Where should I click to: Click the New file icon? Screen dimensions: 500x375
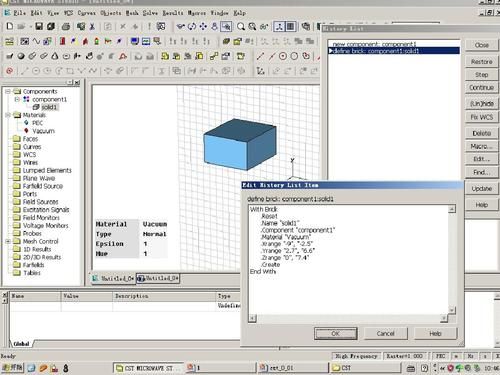pyautogui.click(x=10, y=26)
